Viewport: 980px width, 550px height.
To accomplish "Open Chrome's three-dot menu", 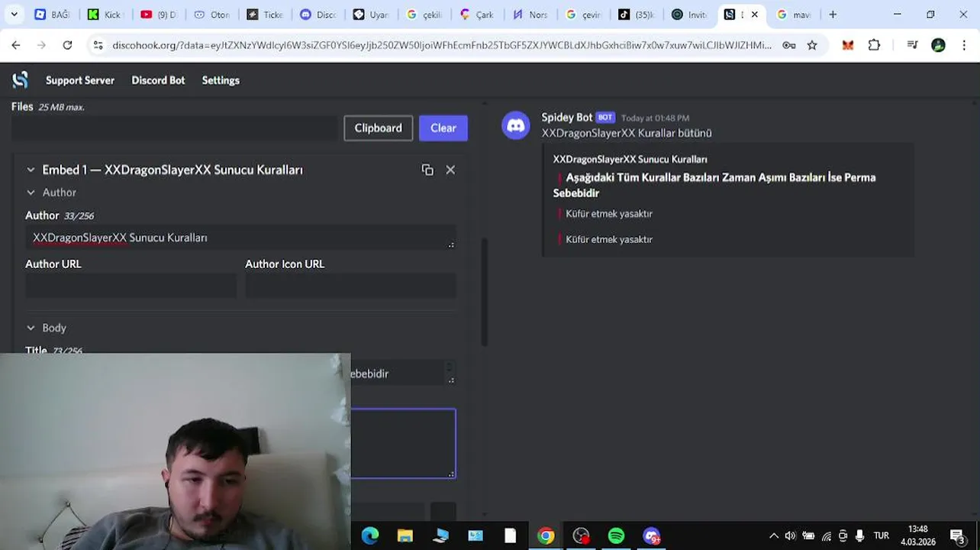I will pos(964,45).
